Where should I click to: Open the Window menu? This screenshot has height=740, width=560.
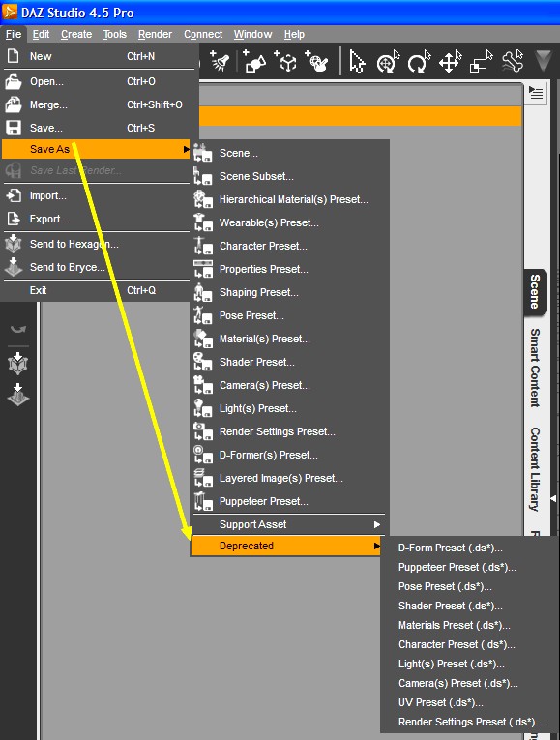coord(252,35)
